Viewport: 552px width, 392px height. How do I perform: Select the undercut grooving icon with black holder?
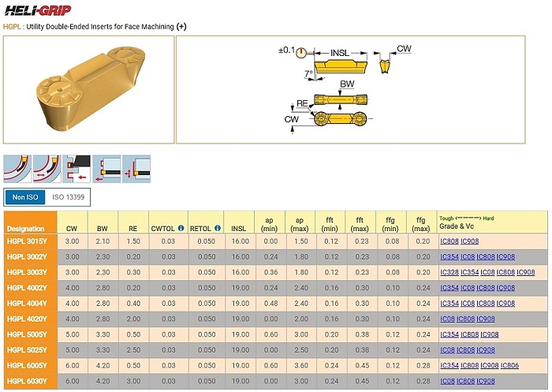click(76, 169)
